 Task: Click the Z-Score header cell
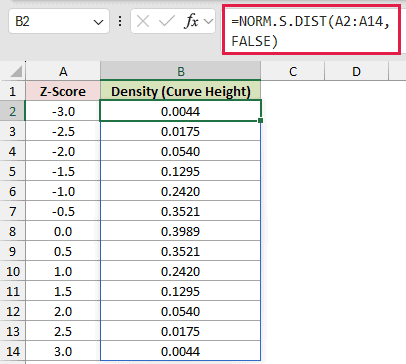click(x=63, y=91)
